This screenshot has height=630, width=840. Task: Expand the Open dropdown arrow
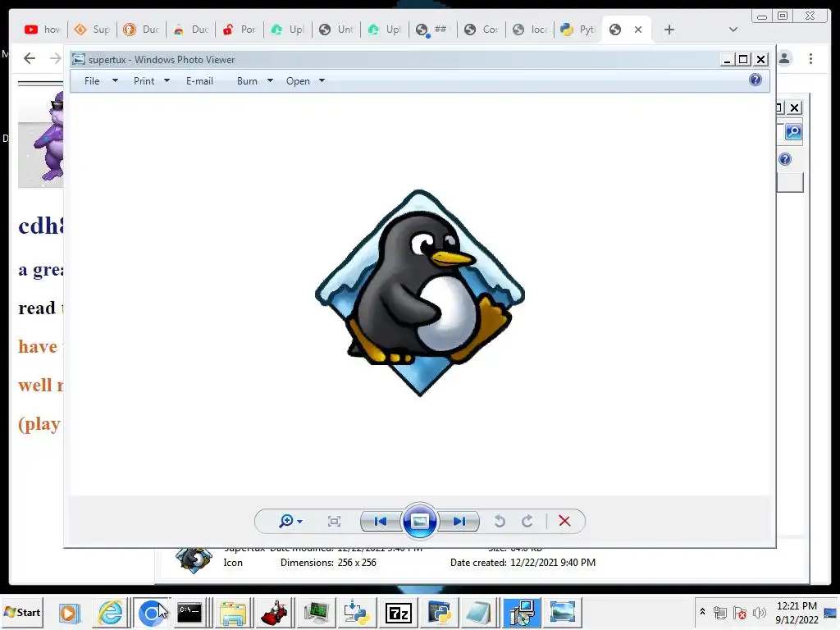tap(322, 81)
